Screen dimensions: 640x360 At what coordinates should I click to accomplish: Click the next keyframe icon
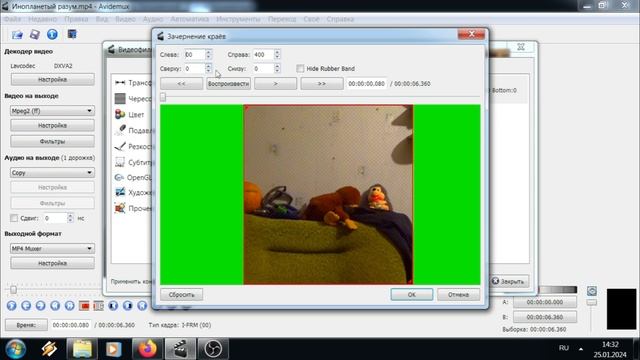[70, 305]
